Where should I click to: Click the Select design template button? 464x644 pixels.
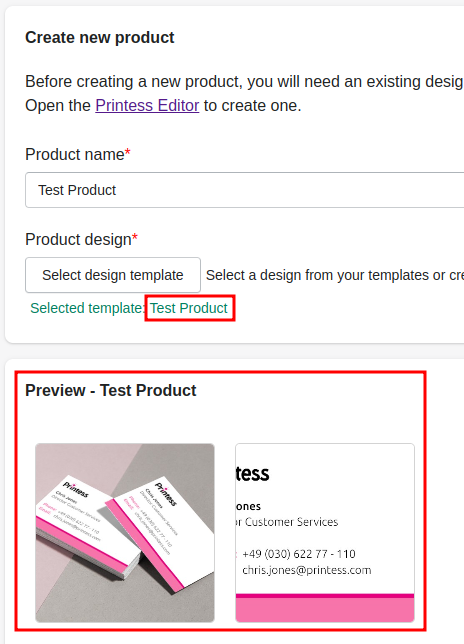click(x=113, y=275)
